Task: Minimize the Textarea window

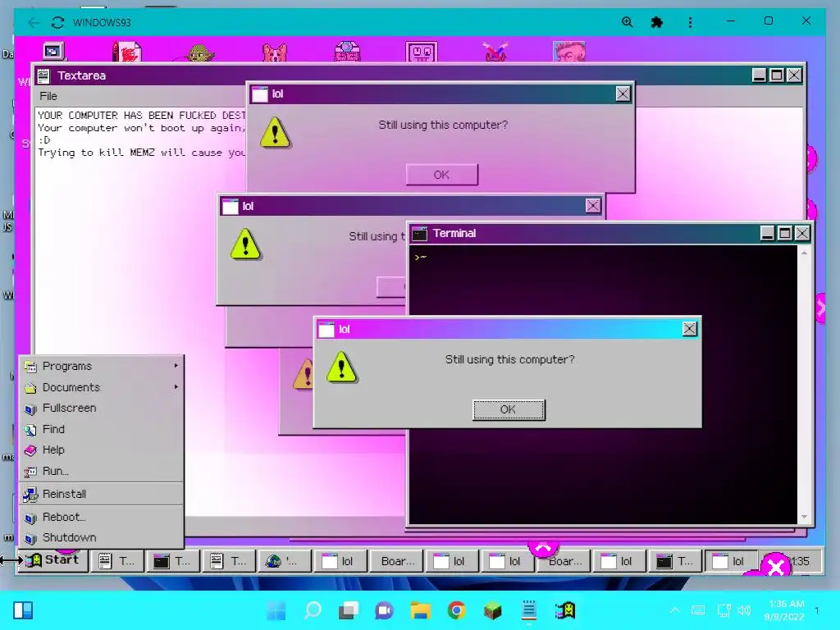Action: (759, 75)
